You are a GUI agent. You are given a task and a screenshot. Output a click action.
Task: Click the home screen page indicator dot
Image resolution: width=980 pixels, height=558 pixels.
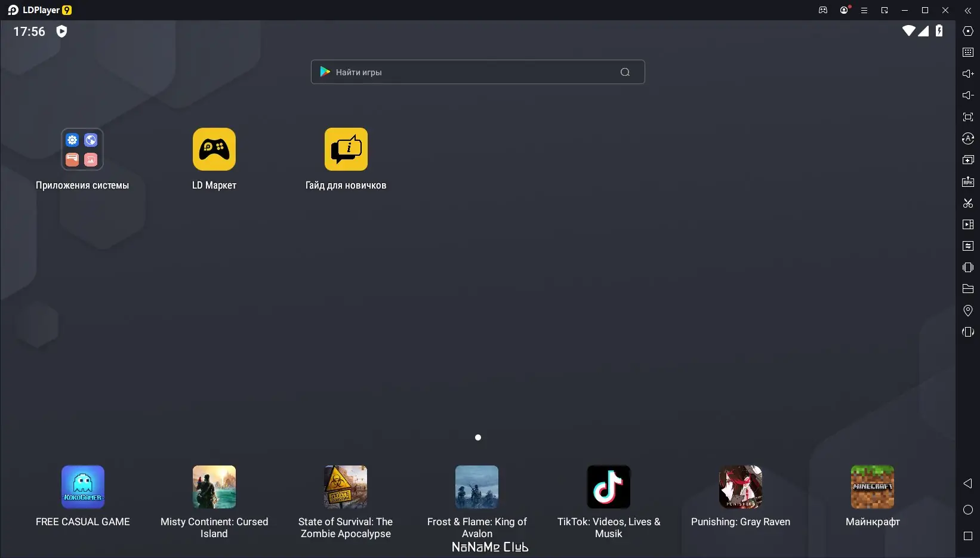[x=478, y=437]
